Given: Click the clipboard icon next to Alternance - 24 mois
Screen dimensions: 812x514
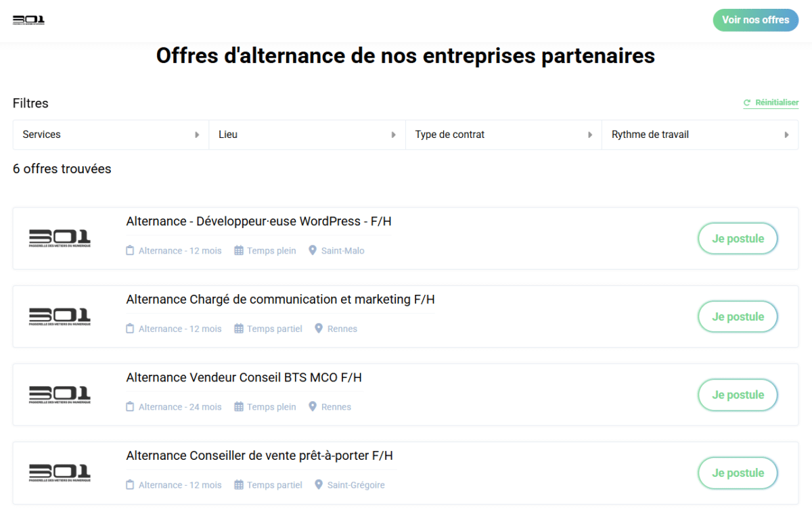Looking at the screenshot, I should click(x=131, y=407).
